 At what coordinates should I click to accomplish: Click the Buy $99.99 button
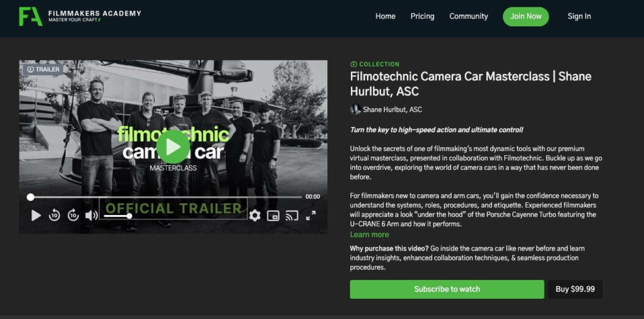(575, 289)
